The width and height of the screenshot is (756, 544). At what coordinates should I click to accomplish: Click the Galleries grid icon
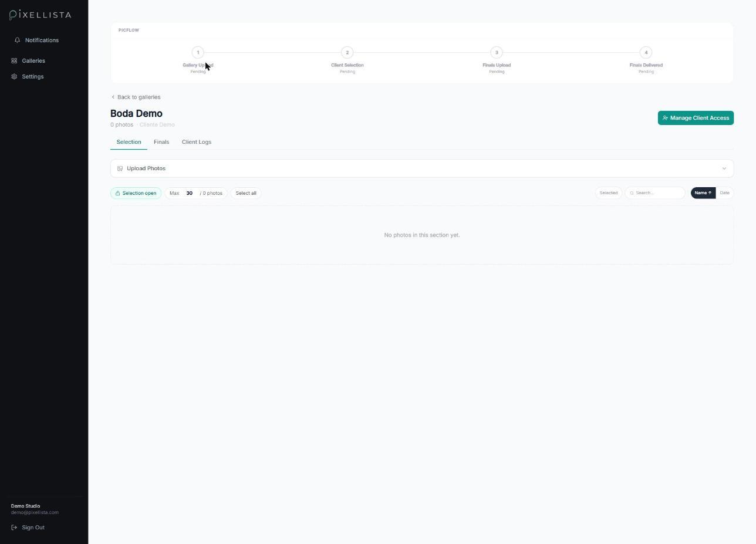pyautogui.click(x=14, y=61)
